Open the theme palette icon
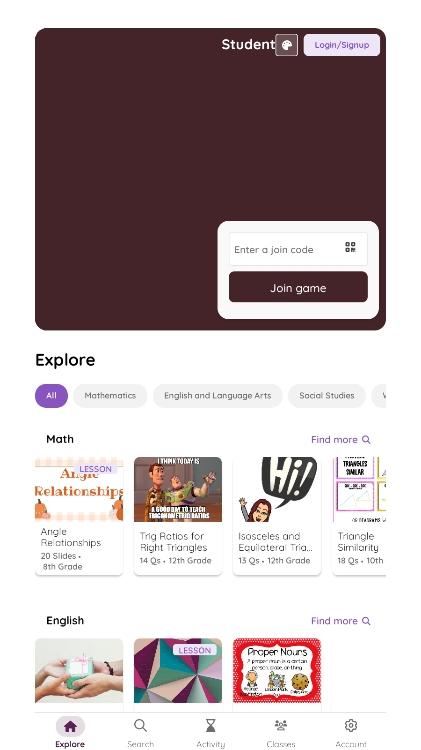Image resolution: width=421 pixels, height=750 pixels. 287,45
